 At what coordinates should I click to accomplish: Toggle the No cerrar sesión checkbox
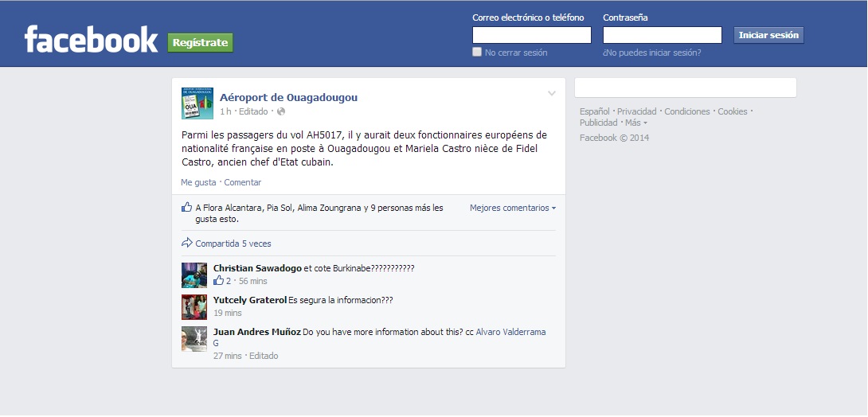coord(477,53)
